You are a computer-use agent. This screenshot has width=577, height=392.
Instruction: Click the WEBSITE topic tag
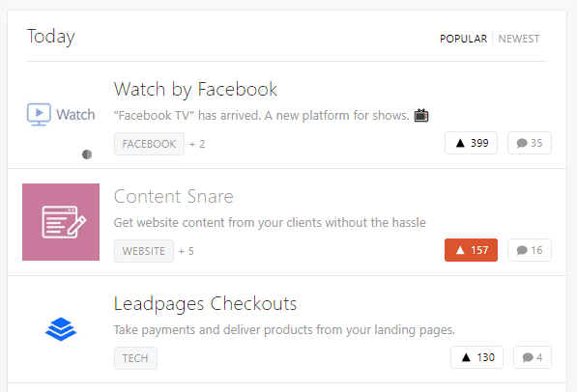pyautogui.click(x=144, y=251)
